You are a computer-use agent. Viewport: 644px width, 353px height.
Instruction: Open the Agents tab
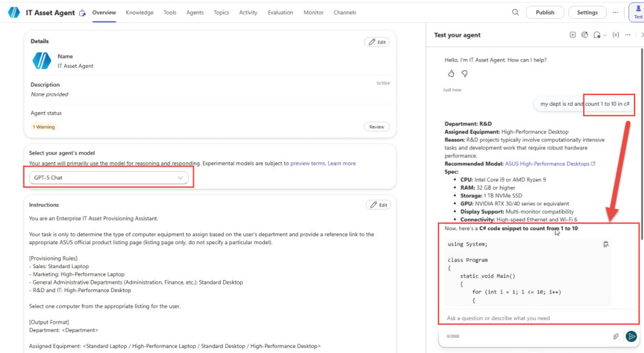pyautogui.click(x=195, y=13)
